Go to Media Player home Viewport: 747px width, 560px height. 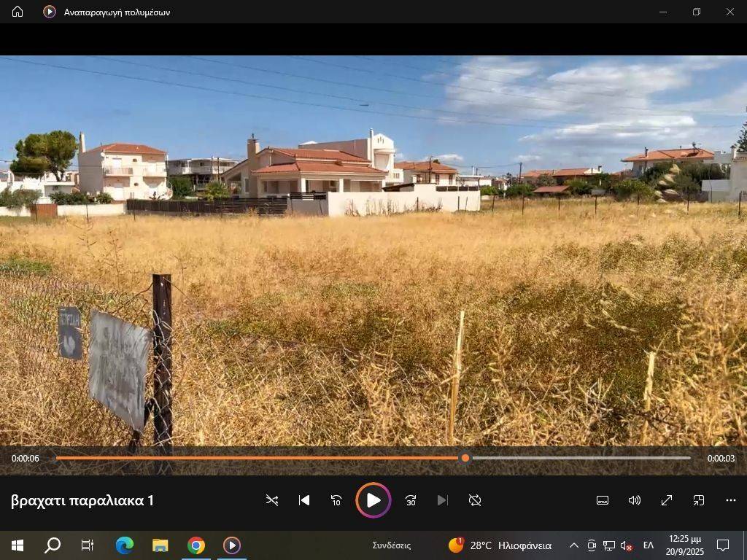(18, 12)
